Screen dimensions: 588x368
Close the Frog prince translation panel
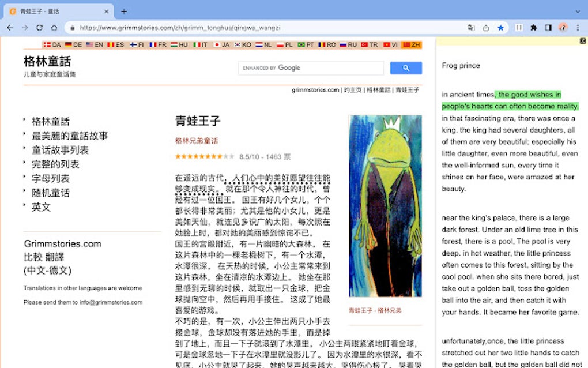pos(582,42)
